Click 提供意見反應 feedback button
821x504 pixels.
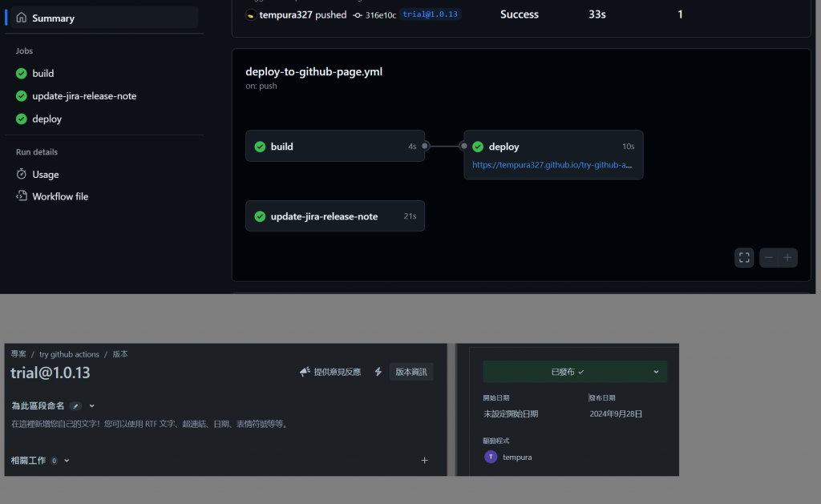click(x=330, y=372)
